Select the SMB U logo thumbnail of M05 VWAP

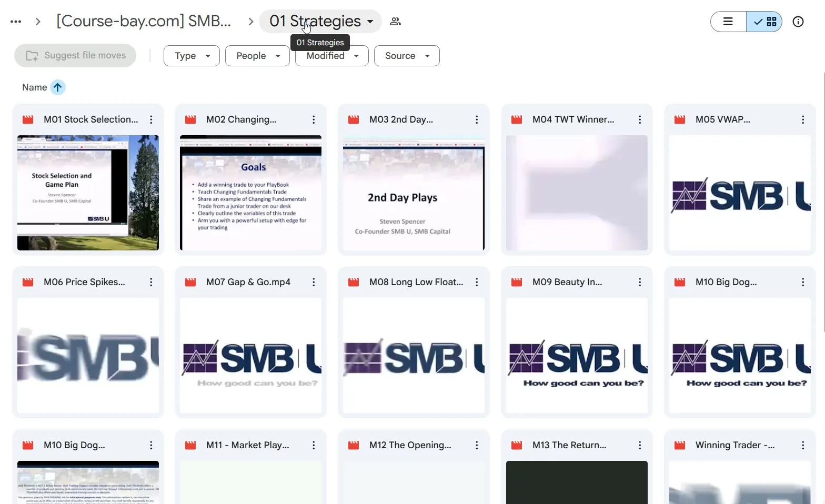[740, 193]
